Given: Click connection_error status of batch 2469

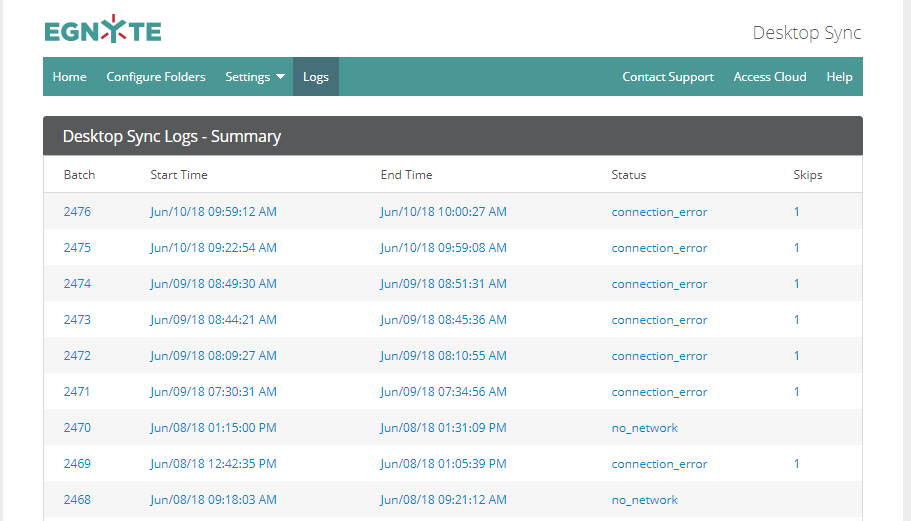Looking at the screenshot, I should [659, 464].
